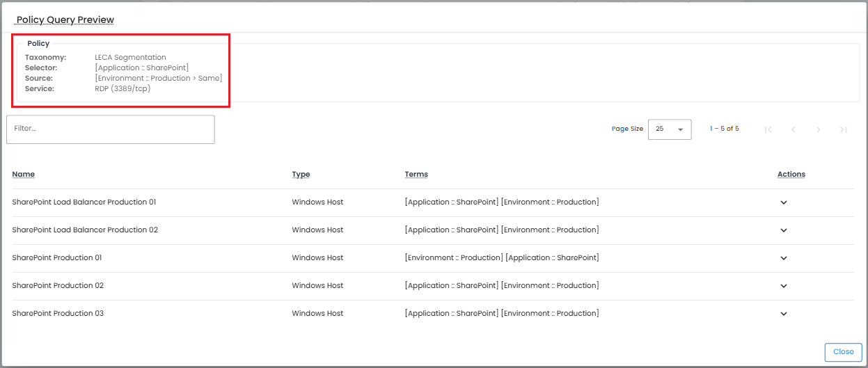The image size is (868, 368).
Task: Go to first page of results
Action: (x=768, y=129)
